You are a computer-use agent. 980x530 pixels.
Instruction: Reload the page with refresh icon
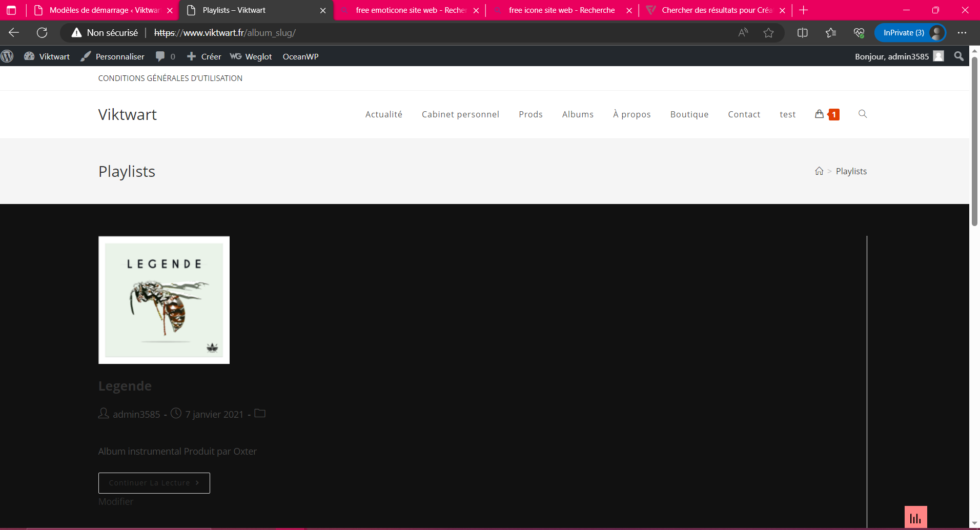(x=42, y=33)
